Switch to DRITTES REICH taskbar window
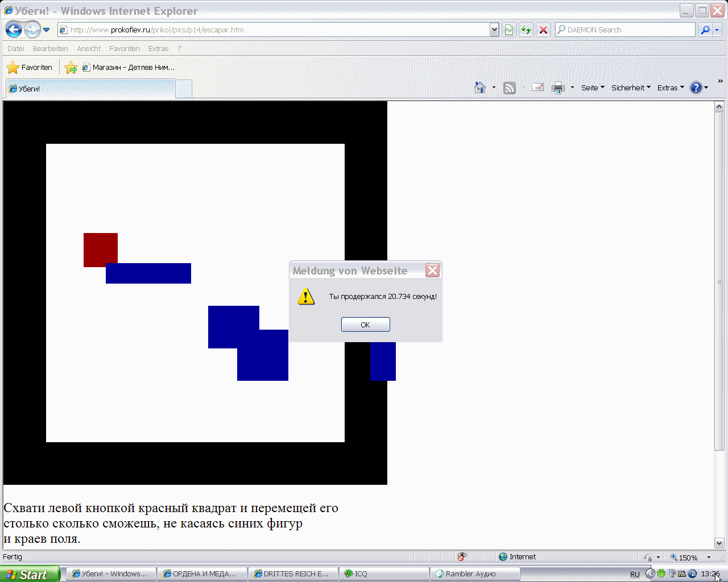 [293, 574]
